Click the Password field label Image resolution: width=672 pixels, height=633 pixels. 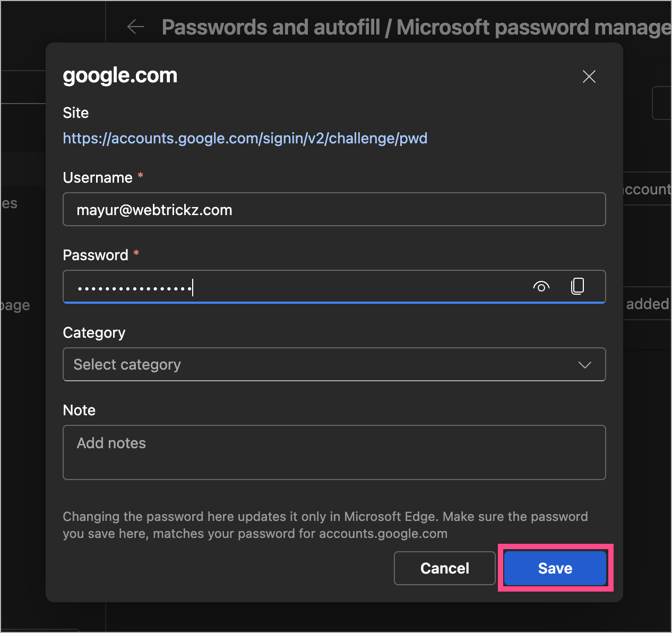[96, 255]
